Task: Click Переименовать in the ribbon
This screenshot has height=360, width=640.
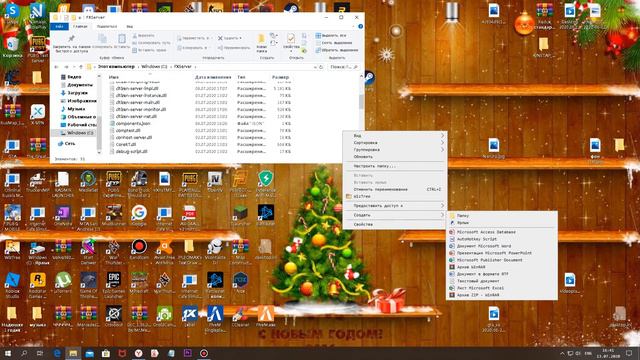Action: pyautogui.click(x=234, y=48)
